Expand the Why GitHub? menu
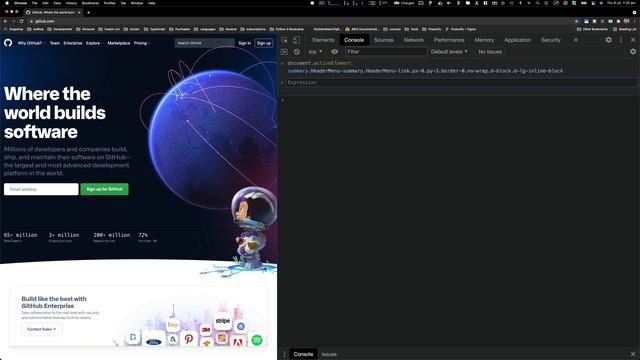Screen dimensions: 640x360 [31, 43]
